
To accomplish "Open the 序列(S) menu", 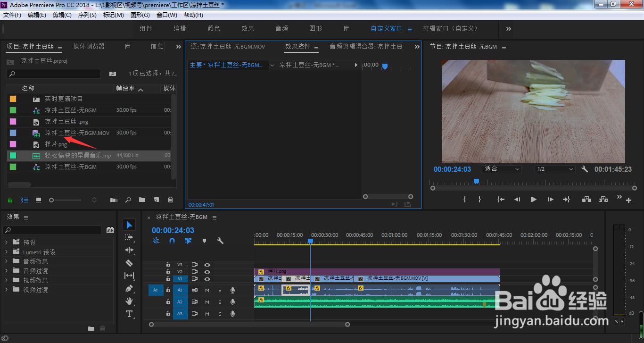I will pos(87,15).
